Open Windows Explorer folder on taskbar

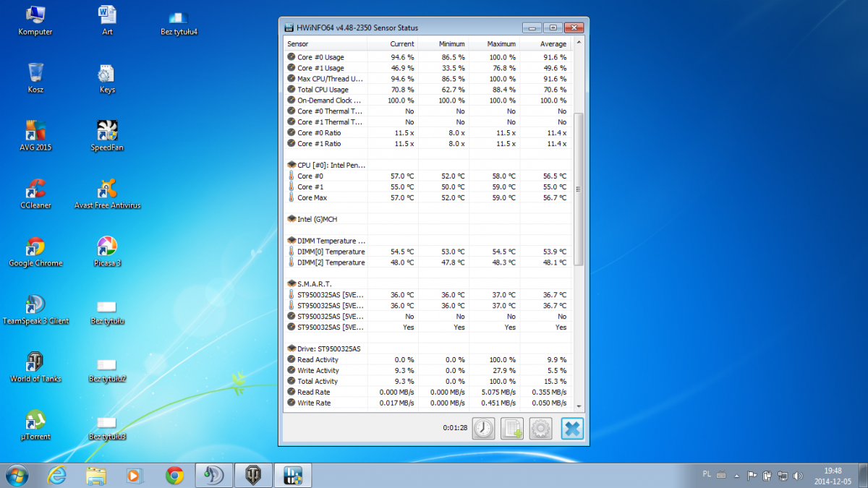click(x=96, y=475)
